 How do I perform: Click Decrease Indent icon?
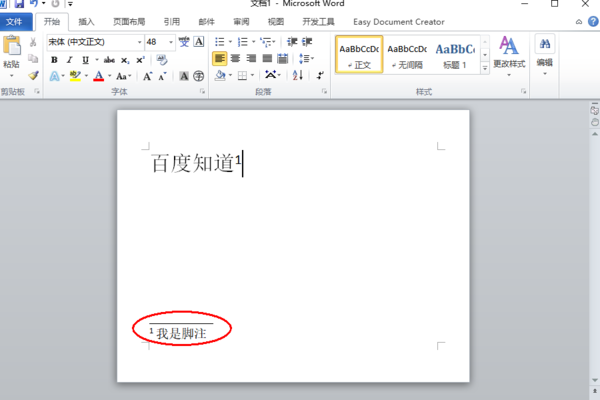292,42
